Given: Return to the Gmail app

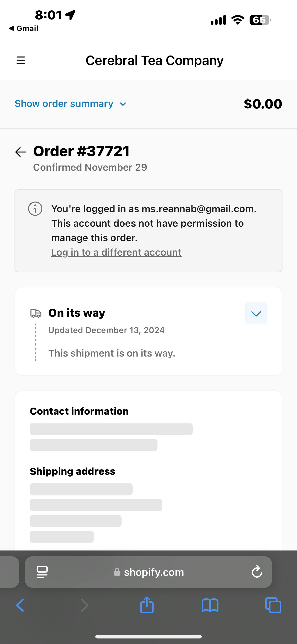Looking at the screenshot, I should pyautogui.click(x=24, y=29).
